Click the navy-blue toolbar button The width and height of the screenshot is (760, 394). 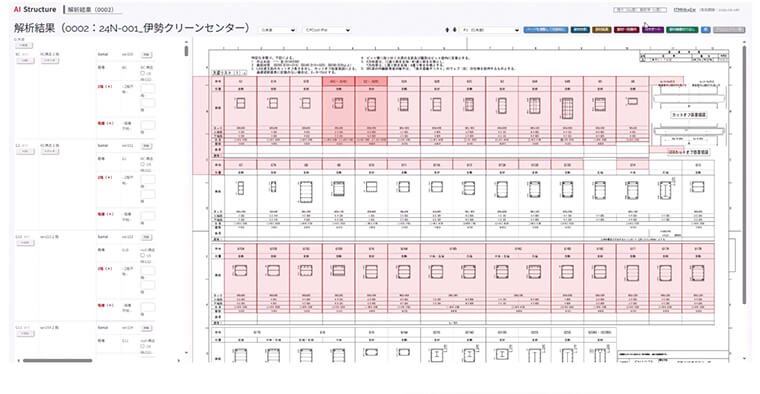click(x=580, y=30)
